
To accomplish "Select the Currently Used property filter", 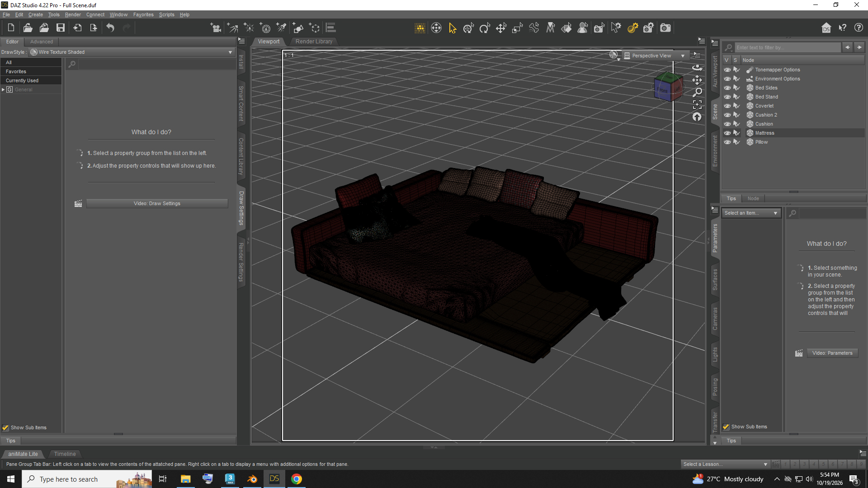I will [31, 80].
